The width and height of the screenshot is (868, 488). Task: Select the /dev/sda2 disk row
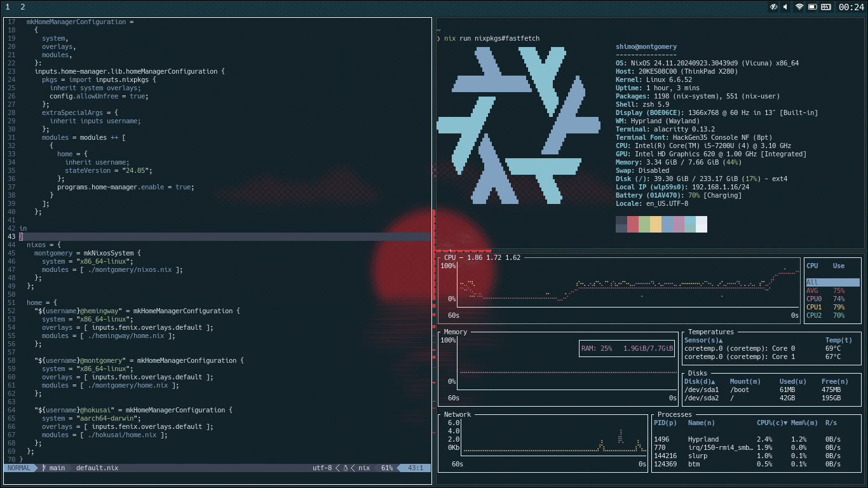(x=771, y=398)
